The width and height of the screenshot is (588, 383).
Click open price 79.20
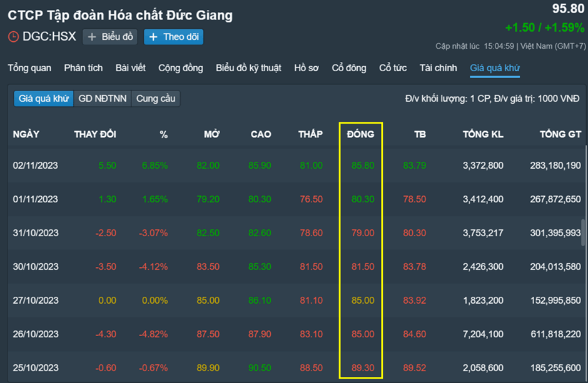[x=208, y=199]
